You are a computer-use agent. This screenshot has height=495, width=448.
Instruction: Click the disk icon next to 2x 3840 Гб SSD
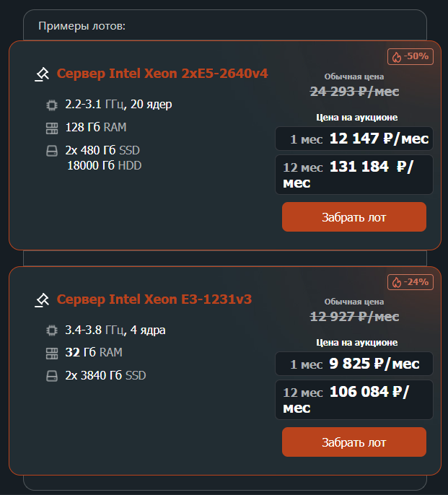(x=51, y=376)
